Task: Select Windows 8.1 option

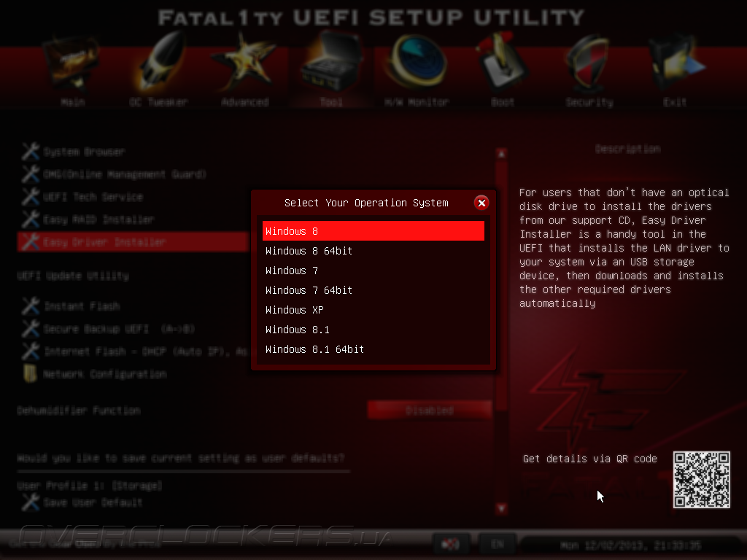Action: coord(373,330)
